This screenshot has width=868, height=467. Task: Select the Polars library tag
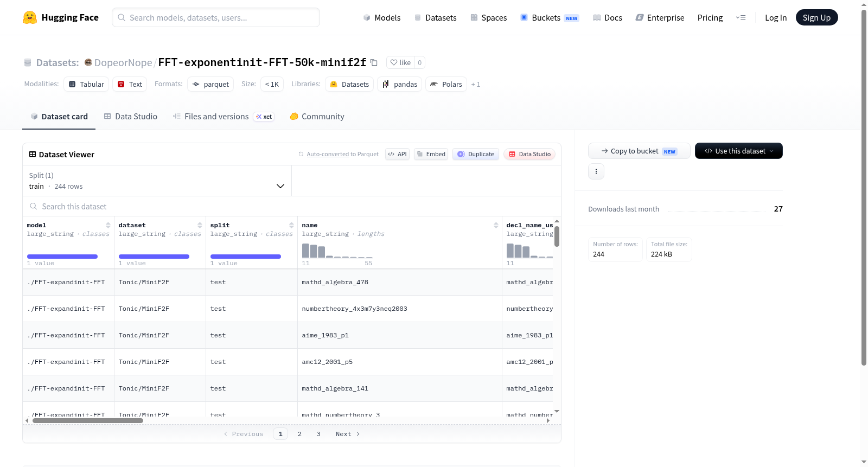(x=446, y=84)
